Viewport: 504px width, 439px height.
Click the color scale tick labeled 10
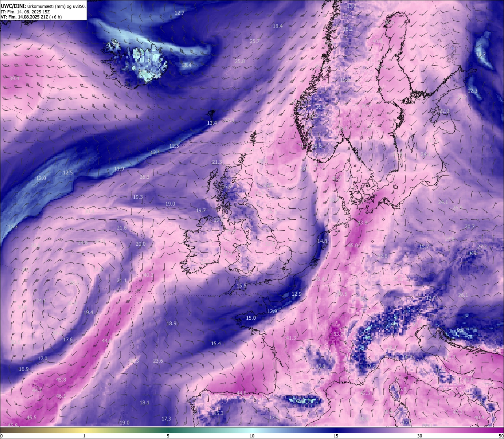click(x=252, y=436)
